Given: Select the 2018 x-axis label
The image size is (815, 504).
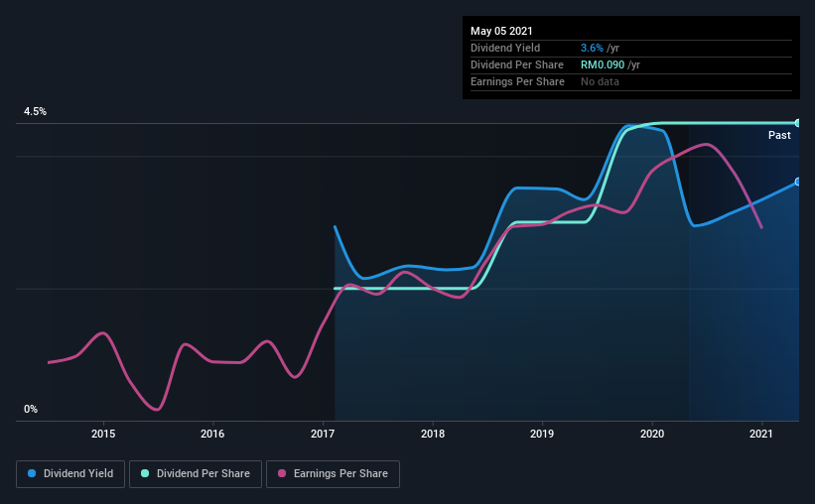Looking at the screenshot, I should pyautogui.click(x=433, y=434).
